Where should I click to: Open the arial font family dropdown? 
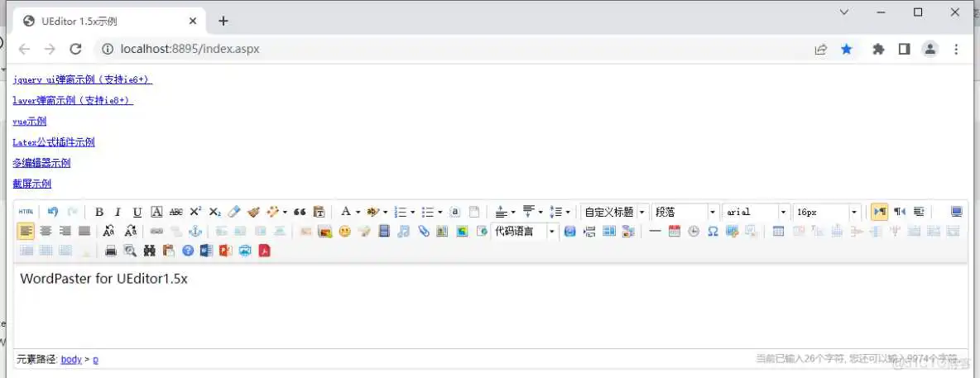click(x=756, y=213)
